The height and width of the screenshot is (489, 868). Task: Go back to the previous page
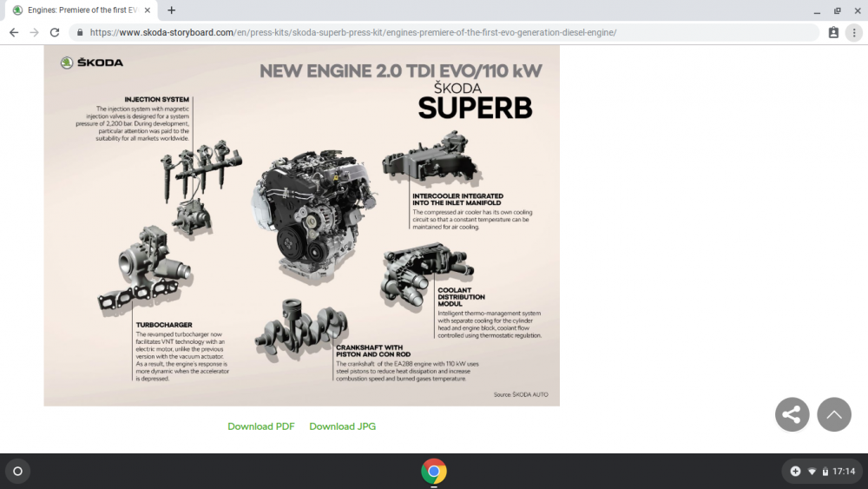(14, 33)
